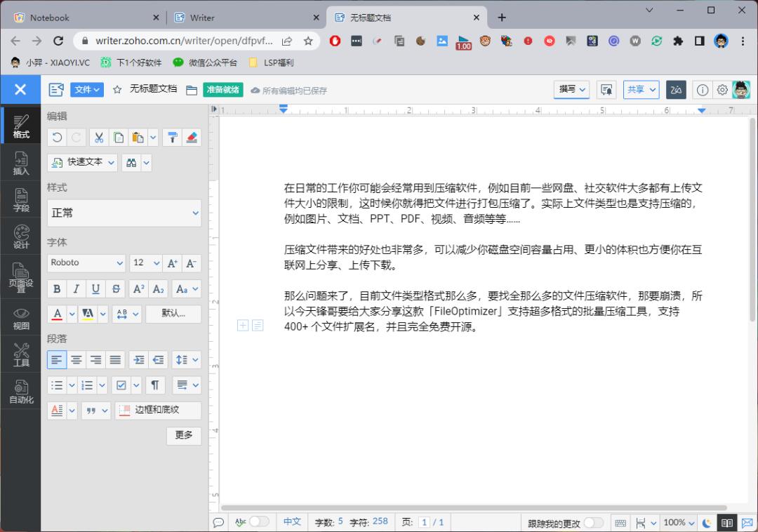This screenshot has width=758, height=532.
Task: Clear formatting with the eraser icon
Action: (x=192, y=137)
